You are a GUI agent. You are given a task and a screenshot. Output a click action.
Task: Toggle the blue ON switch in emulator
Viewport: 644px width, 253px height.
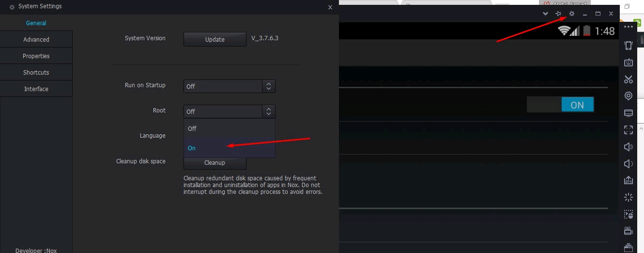(577, 105)
